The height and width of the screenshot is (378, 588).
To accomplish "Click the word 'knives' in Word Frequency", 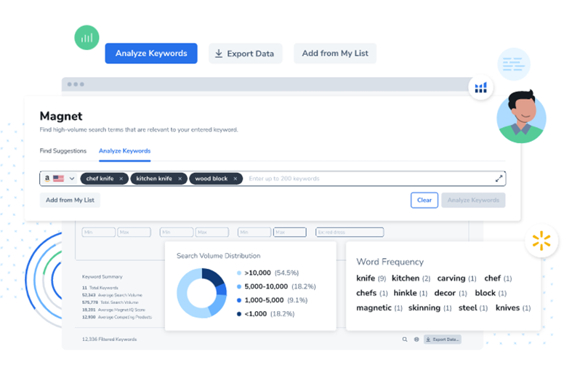I will coord(507,308).
